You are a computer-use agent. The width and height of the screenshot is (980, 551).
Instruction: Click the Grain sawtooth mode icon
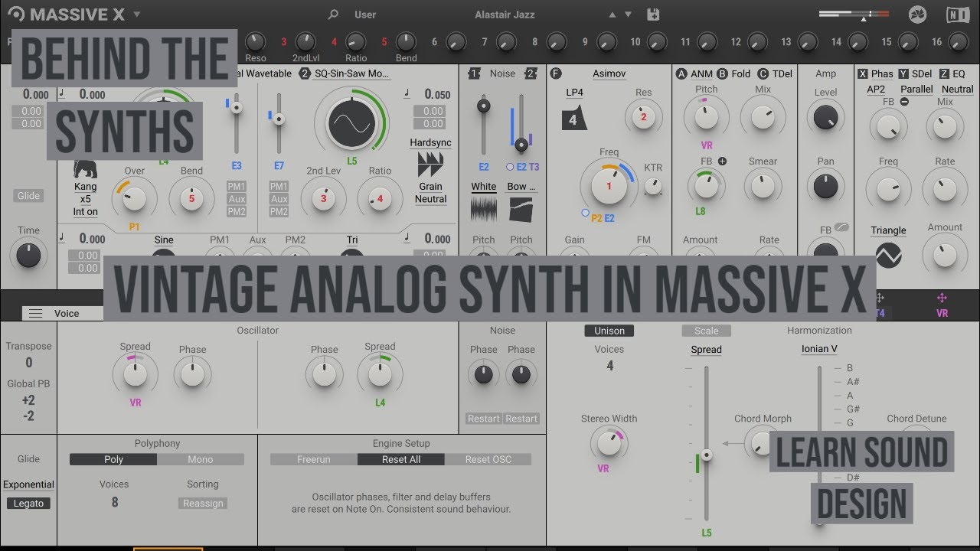430,165
